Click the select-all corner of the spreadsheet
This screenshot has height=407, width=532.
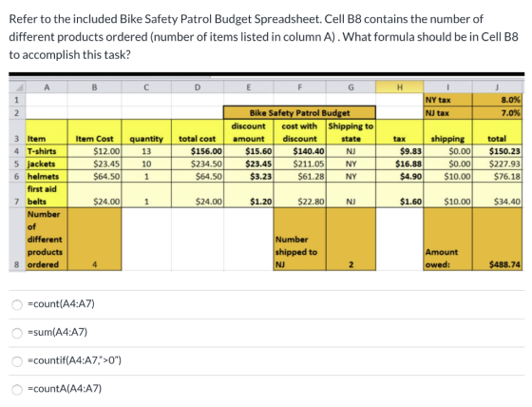pos(17,87)
